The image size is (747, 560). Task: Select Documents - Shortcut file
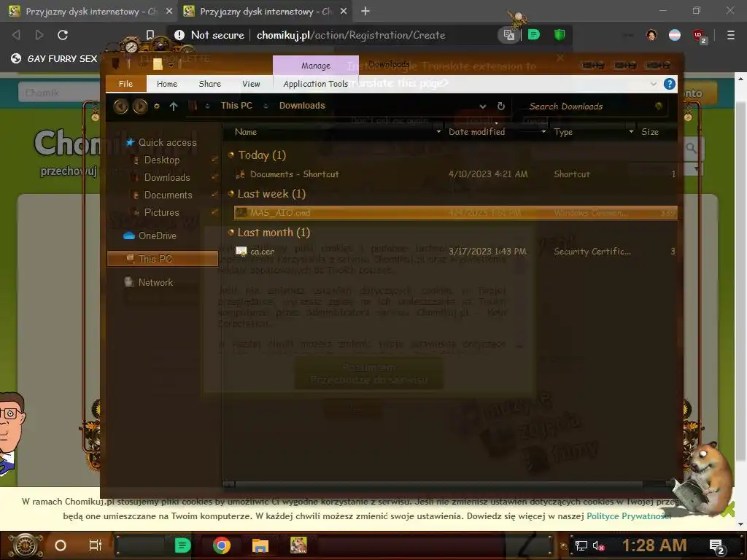455,174
